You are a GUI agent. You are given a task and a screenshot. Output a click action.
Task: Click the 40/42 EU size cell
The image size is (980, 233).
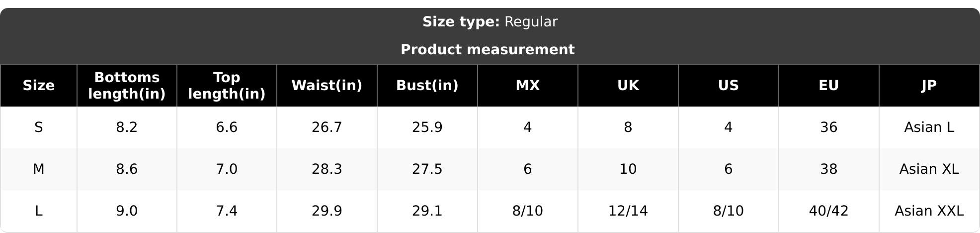click(829, 211)
